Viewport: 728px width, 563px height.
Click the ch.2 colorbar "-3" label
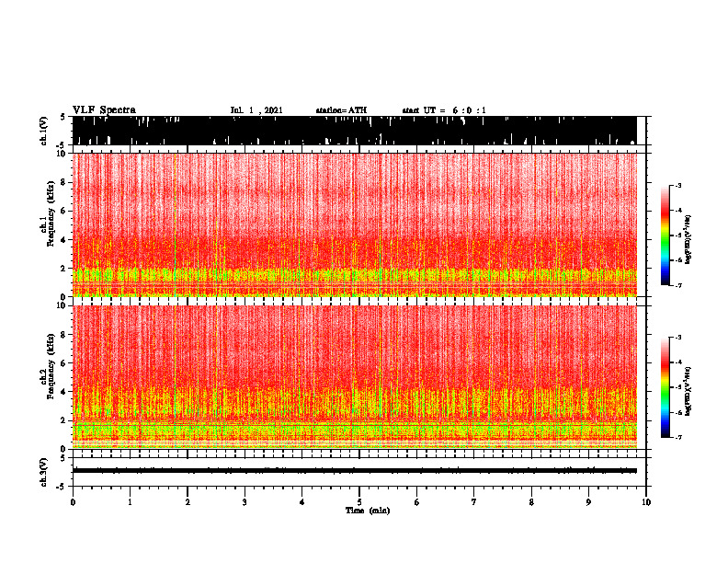tap(678, 338)
